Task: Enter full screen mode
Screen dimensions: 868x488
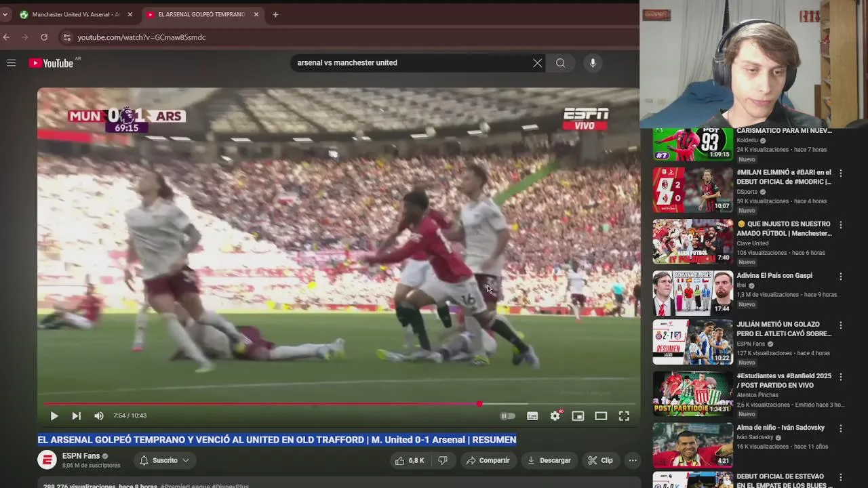Action: click(x=624, y=416)
